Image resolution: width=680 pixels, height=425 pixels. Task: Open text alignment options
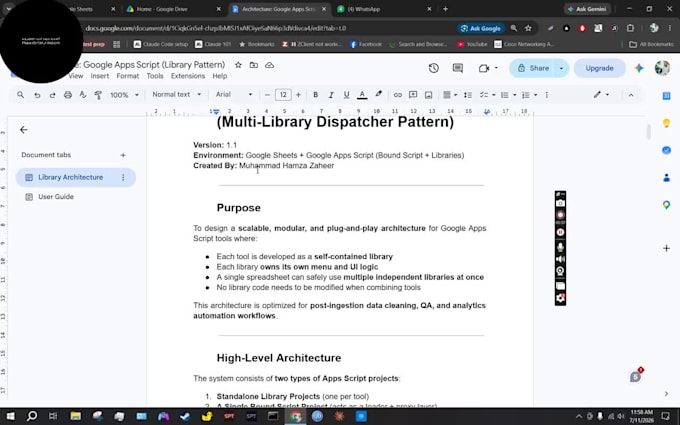(x=450, y=95)
